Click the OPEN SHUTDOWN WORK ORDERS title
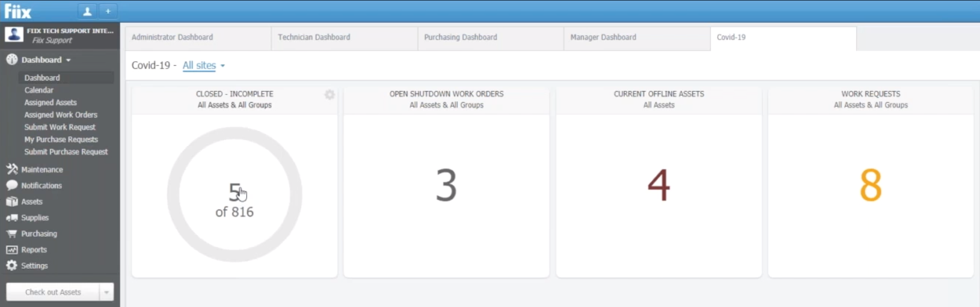The height and width of the screenshot is (307, 980). pos(447,93)
